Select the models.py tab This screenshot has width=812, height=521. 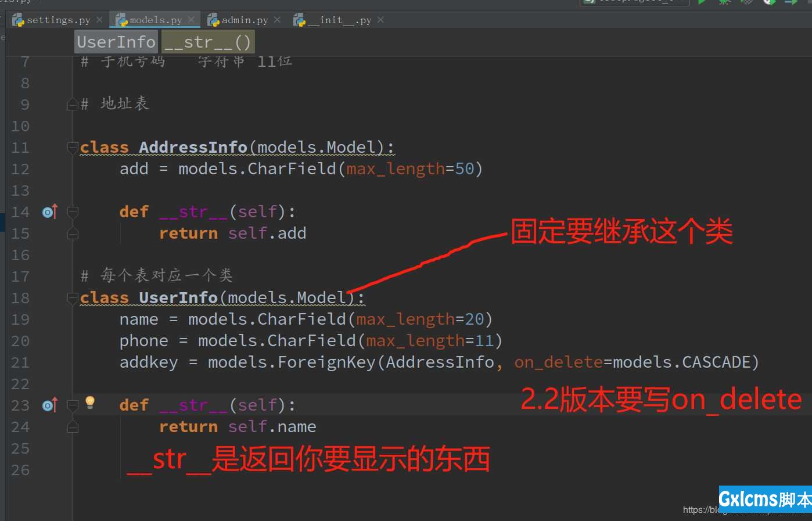coord(156,20)
